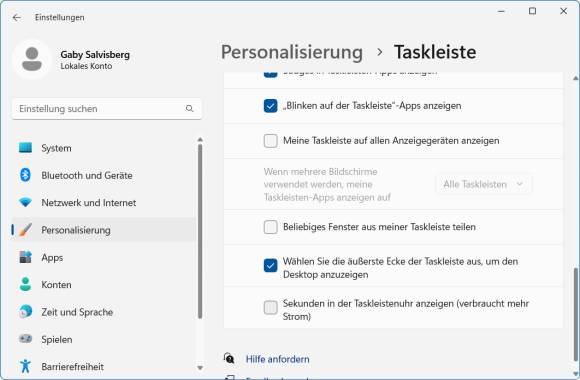Uncheck äußerste Ecke Desktop anzeigen checkbox

pos(270,265)
